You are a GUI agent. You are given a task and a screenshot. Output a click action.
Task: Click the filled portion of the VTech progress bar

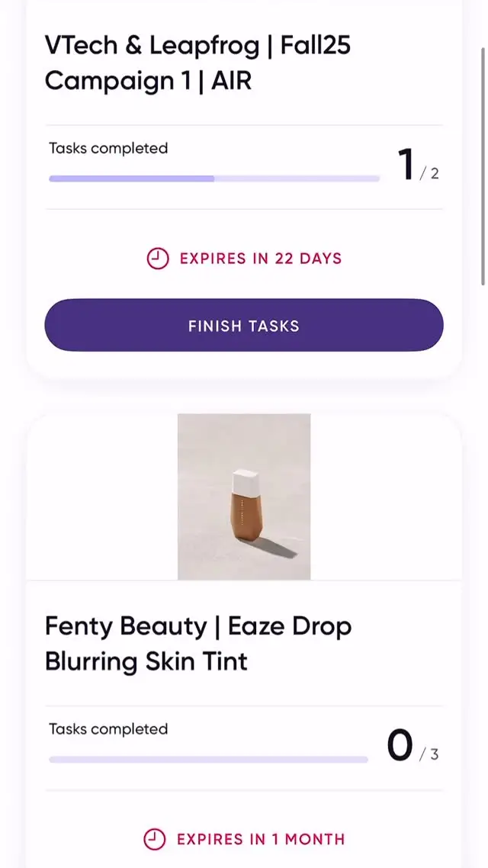click(132, 178)
